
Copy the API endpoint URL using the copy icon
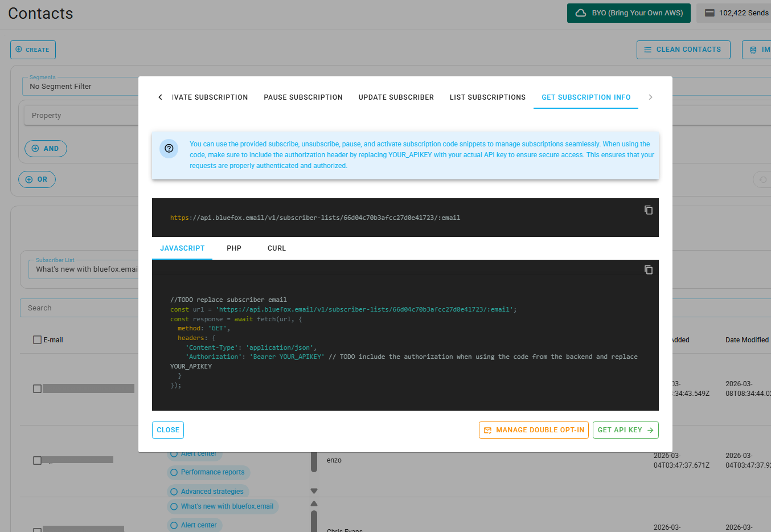coord(649,210)
